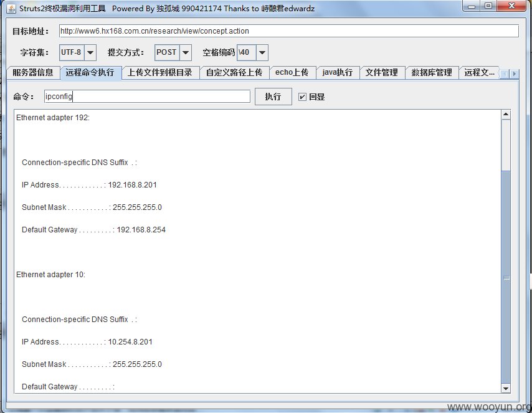Open the UTF-8 charset dropdown
The width and height of the screenshot is (532, 413).
coord(90,52)
